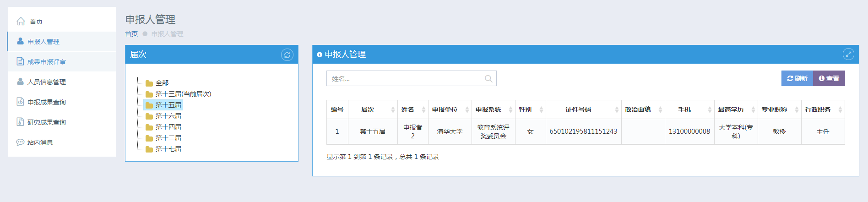Select the 全部 tree node
Viewport: 868px width, 202px height.
coord(162,83)
